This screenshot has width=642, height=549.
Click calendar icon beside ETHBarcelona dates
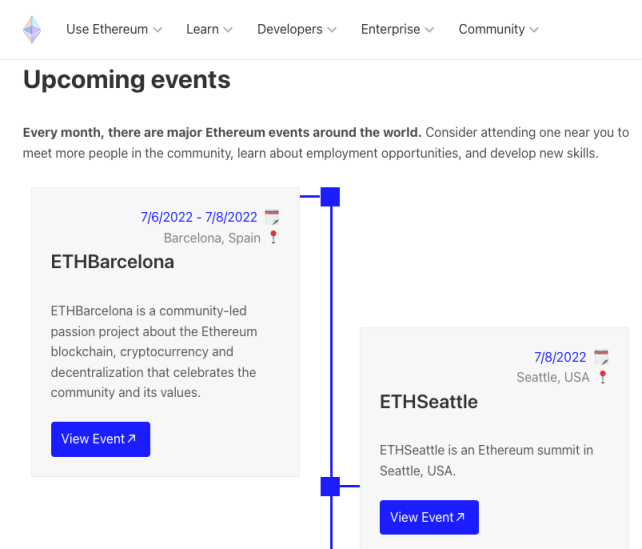(x=271, y=217)
